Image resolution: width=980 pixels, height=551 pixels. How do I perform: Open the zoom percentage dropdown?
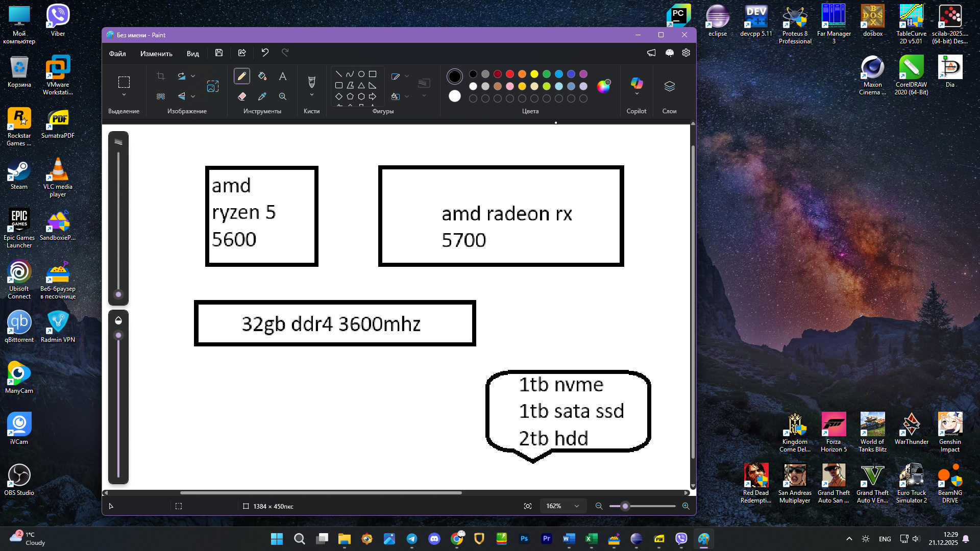click(577, 506)
